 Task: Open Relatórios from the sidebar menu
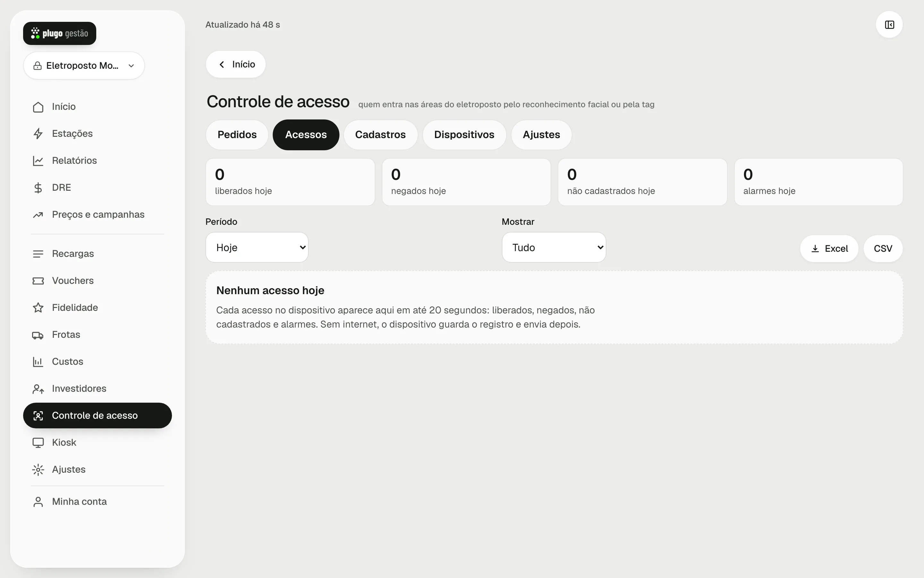point(97,161)
